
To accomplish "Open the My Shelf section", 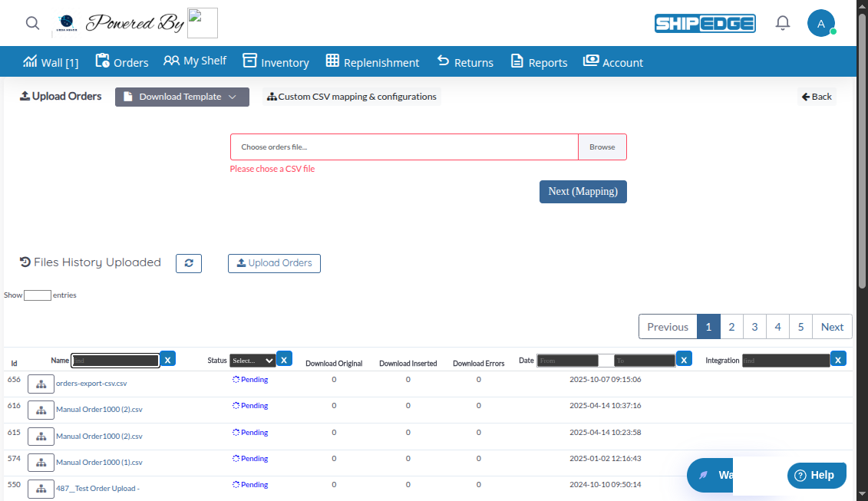I will 195,61.
